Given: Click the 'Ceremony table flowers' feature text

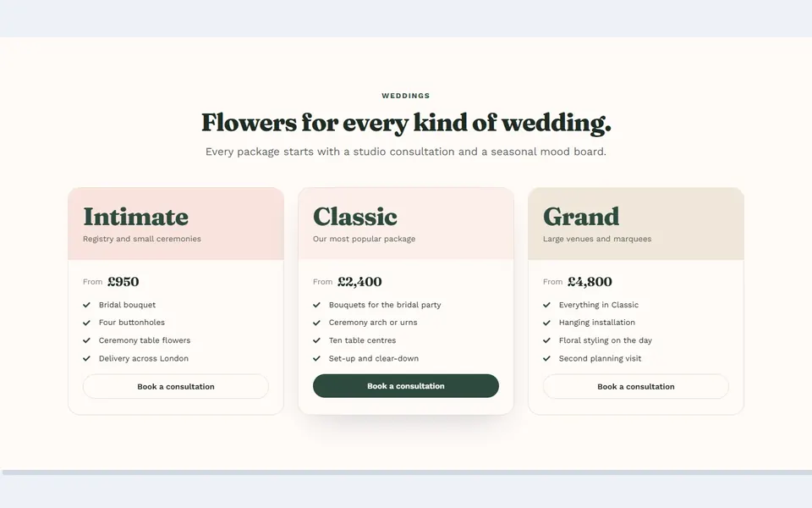Looking at the screenshot, I should click(x=145, y=340).
